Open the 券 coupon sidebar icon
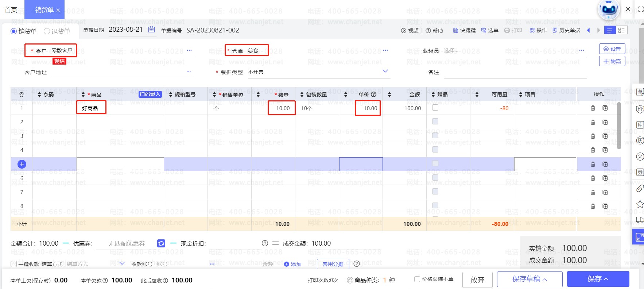Image resolution: width=644 pixels, height=289 pixels. tap(640, 173)
